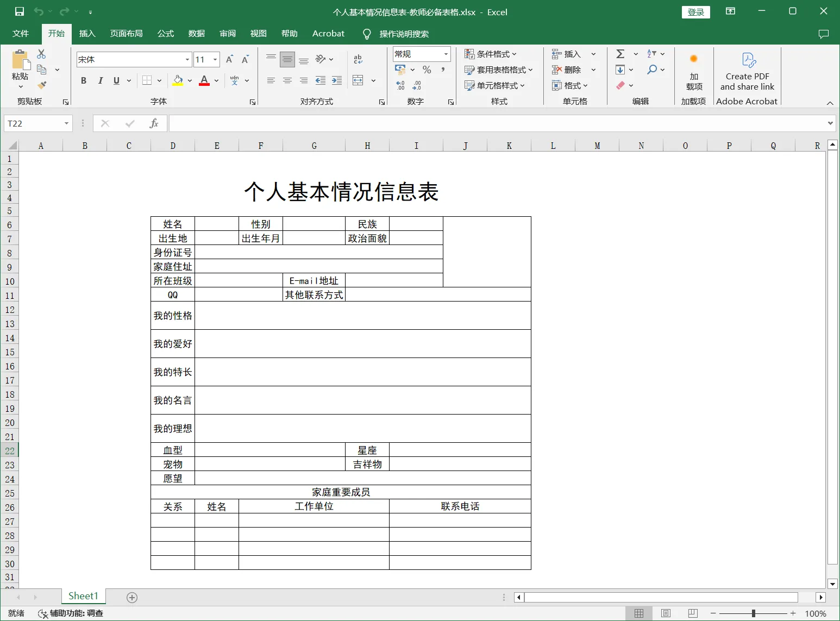Click 辅助功能: 调查 accessibility status
The height and width of the screenshot is (621, 840).
(x=71, y=613)
